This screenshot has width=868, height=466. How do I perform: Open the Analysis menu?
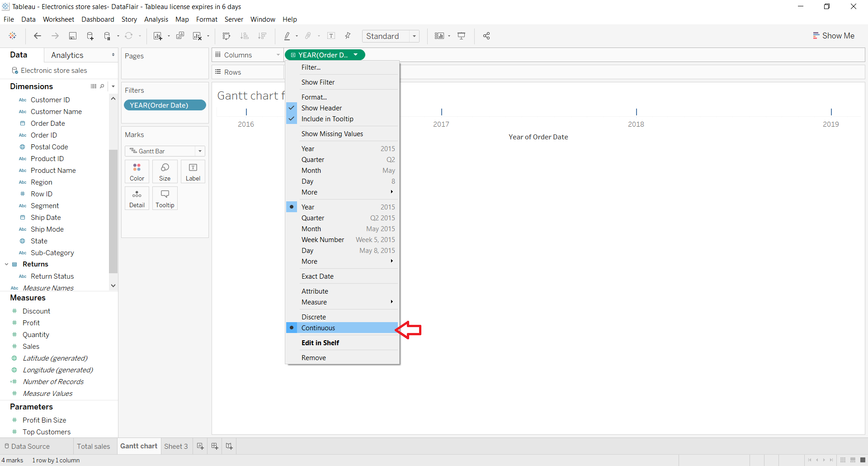click(156, 19)
